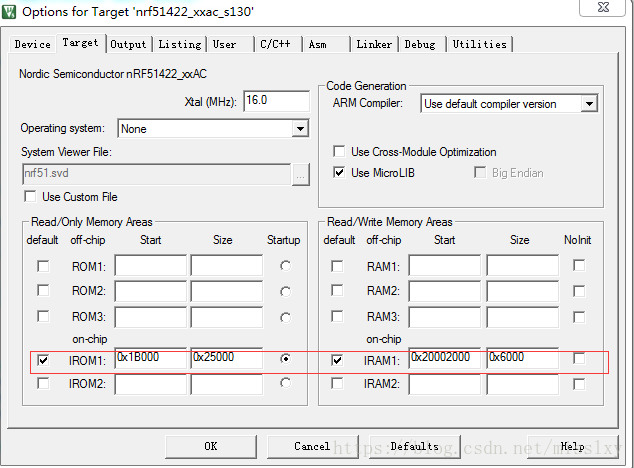Open the Device tab
Image resolution: width=634 pixels, height=468 pixels.
tap(33, 44)
